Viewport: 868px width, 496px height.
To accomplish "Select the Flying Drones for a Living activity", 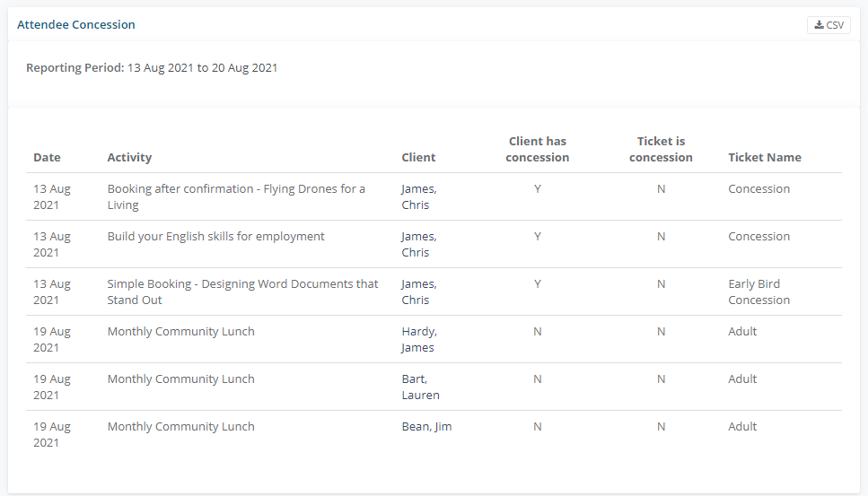I will click(x=236, y=196).
